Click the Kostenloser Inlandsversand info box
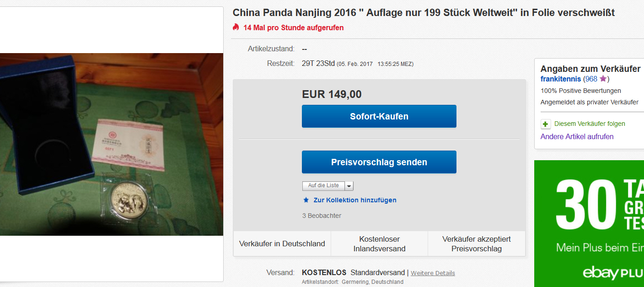This screenshot has height=287, width=644. pyautogui.click(x=380, y=244)
